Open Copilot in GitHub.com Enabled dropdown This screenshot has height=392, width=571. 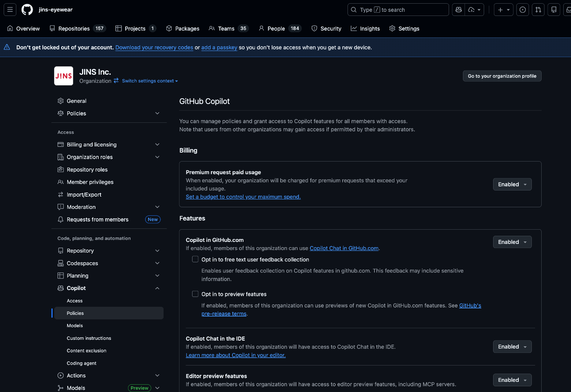click(512, 242)
